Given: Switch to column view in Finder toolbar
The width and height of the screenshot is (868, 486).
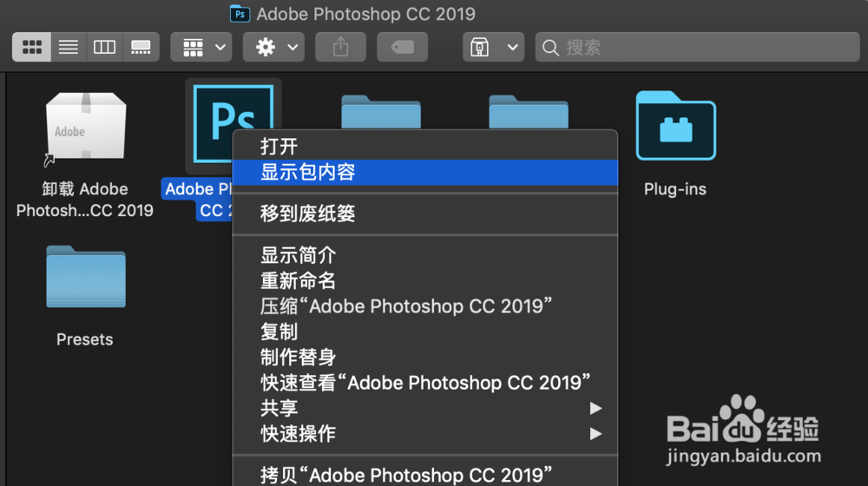Looking at the screenshot, I should click(104, 48).
